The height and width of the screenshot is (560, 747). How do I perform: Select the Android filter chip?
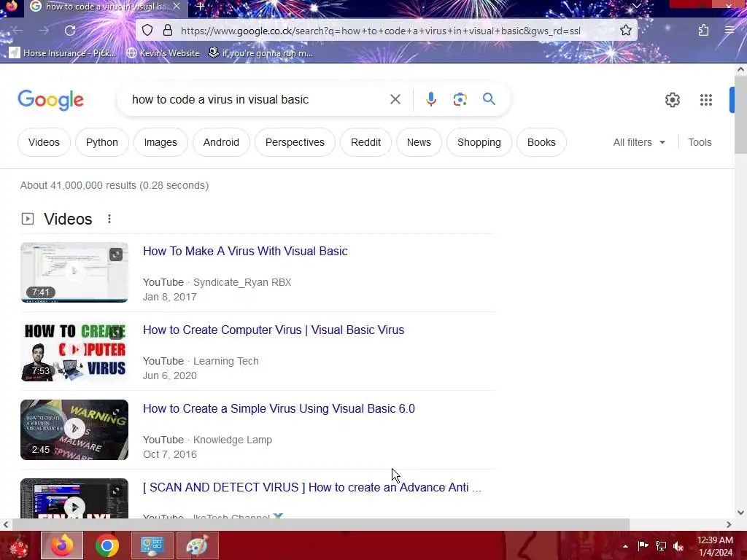(221, 142)
